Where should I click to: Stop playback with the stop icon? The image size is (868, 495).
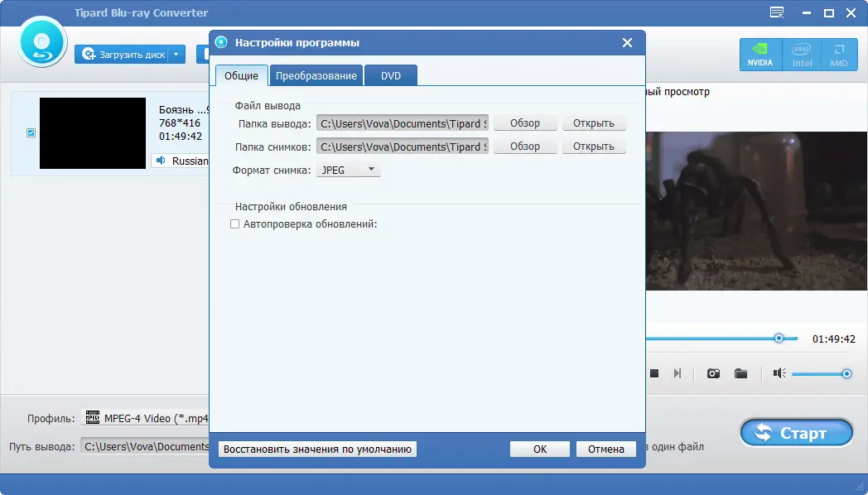tap(654, 373)
